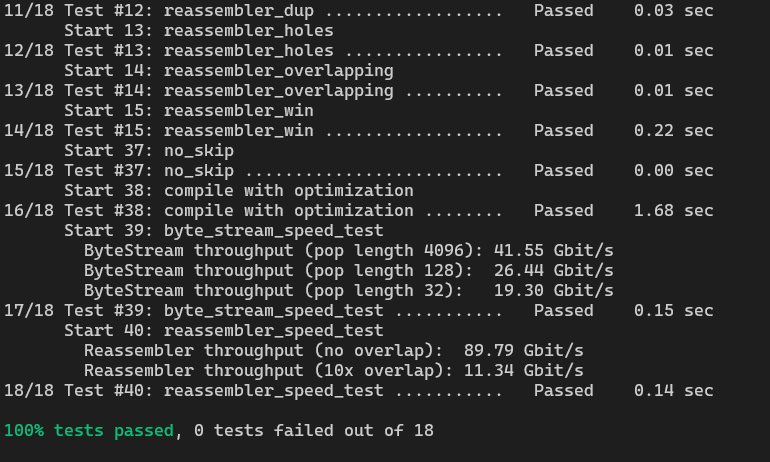Image resolution: width=770 pixels, height=462 pixels.
Task: Click the 'Start 13: reassembler_holes' line
Action: tap(199, 30)
